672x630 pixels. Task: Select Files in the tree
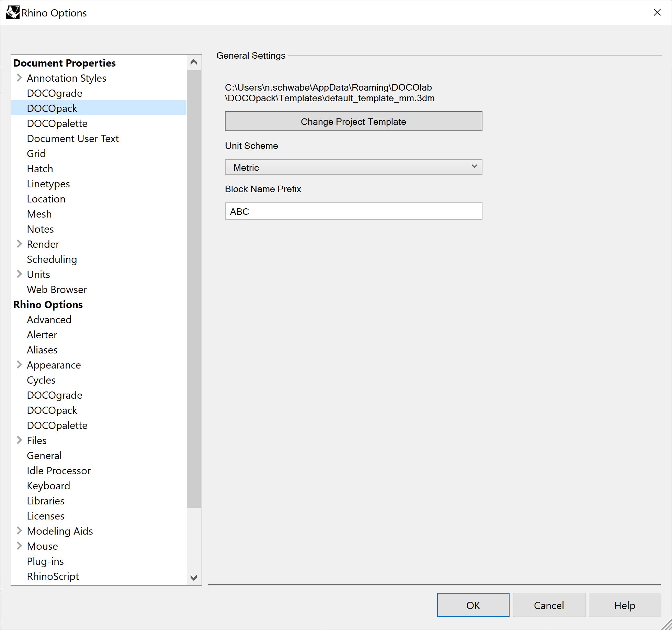click(37, 441)
